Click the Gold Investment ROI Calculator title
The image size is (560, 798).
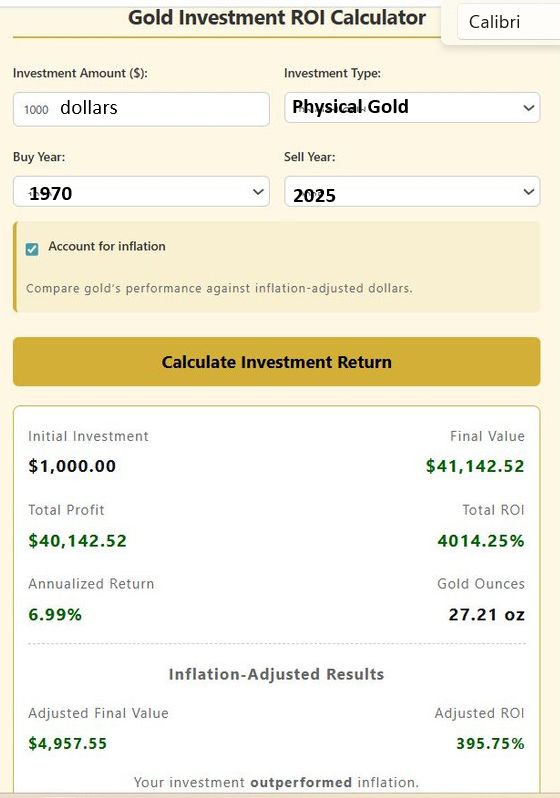click(277, 18)
